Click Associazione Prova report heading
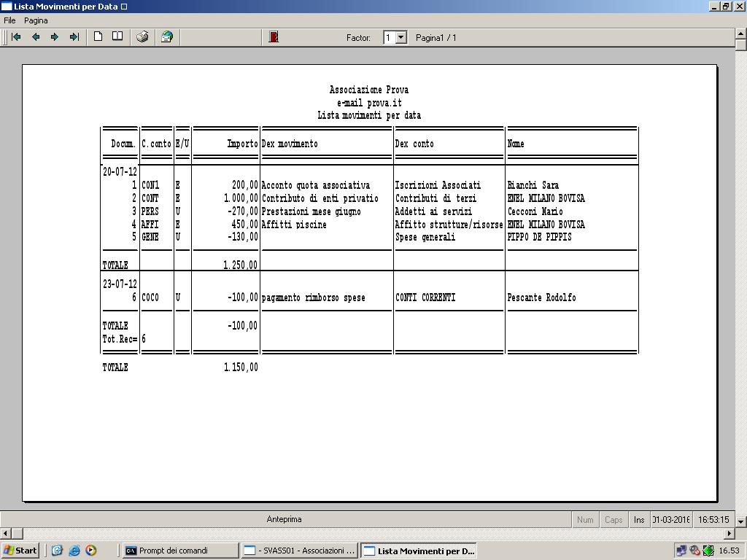 coord(368,90)
